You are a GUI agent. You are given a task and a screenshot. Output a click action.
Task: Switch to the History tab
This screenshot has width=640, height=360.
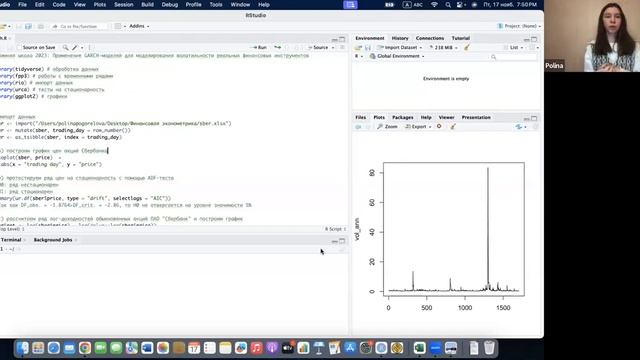(400, 38)
